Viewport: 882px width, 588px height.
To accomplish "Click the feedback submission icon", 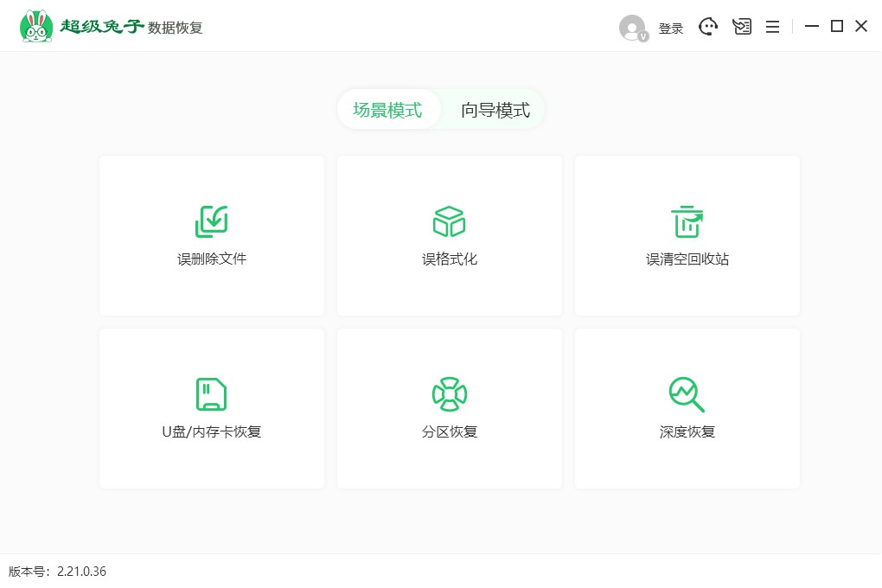I will [x=741, y=27].
